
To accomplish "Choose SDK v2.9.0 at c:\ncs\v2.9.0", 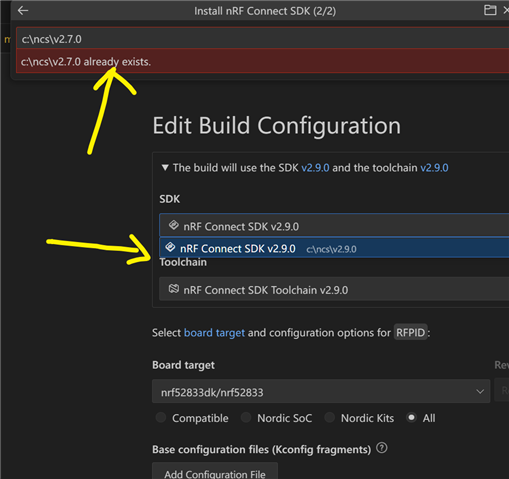I will 334,248.
